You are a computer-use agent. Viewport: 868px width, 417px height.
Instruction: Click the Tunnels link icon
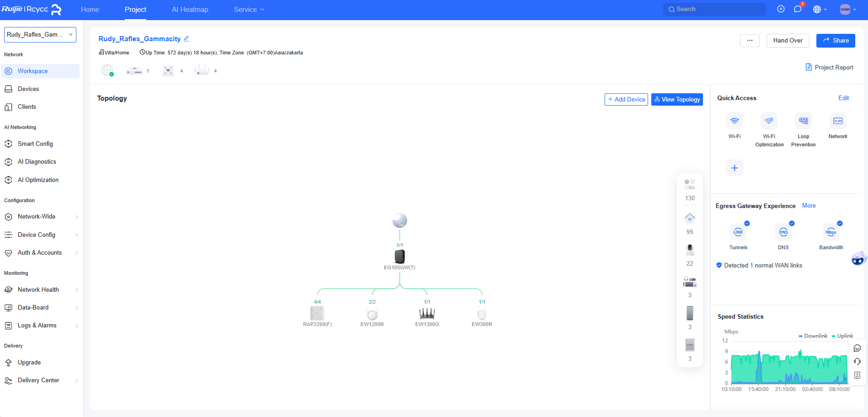738,232
